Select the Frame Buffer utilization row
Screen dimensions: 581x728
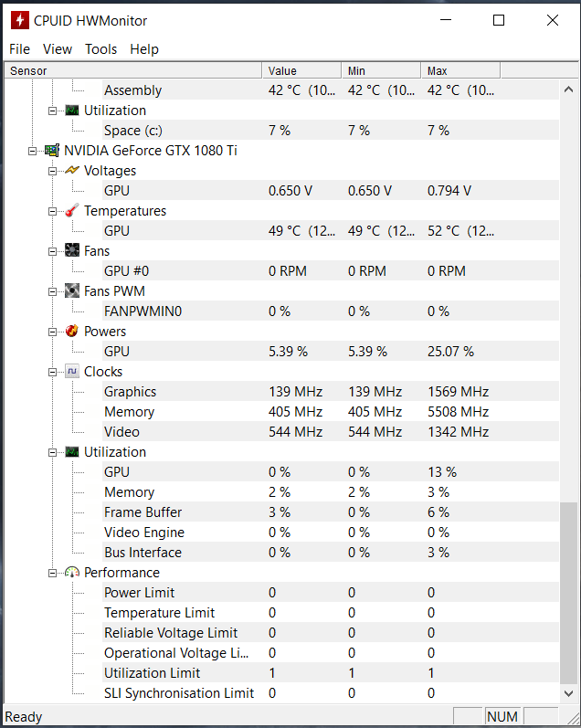point(143,512)
